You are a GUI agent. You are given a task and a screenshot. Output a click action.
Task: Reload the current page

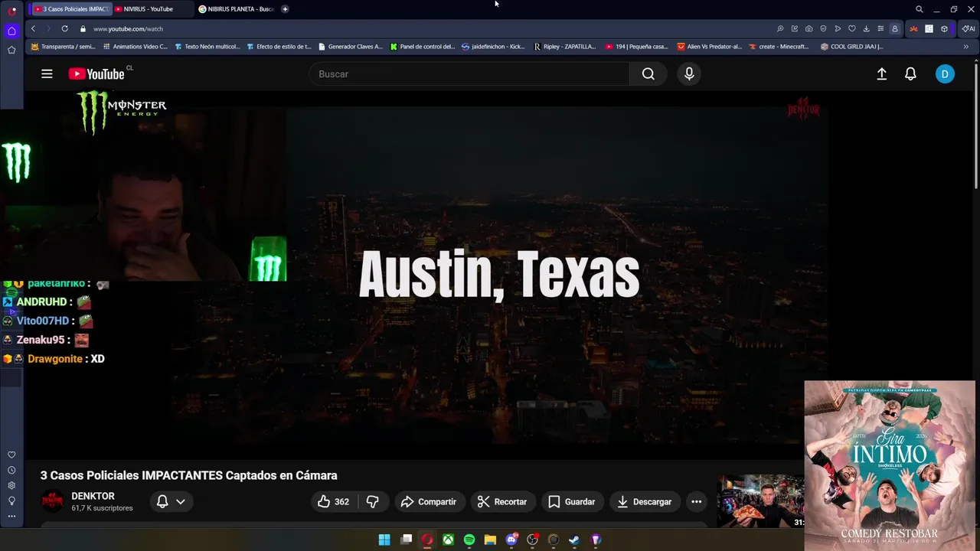(x=64, y=29)
